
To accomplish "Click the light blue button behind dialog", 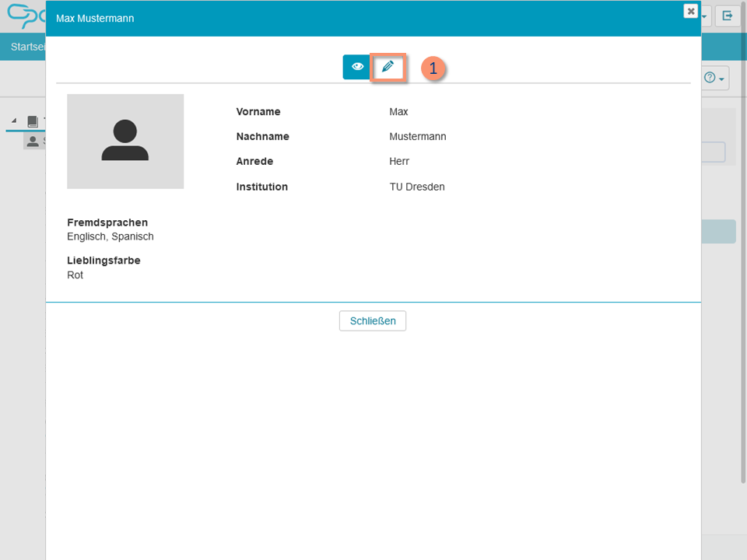I will [x=718, y=232].
